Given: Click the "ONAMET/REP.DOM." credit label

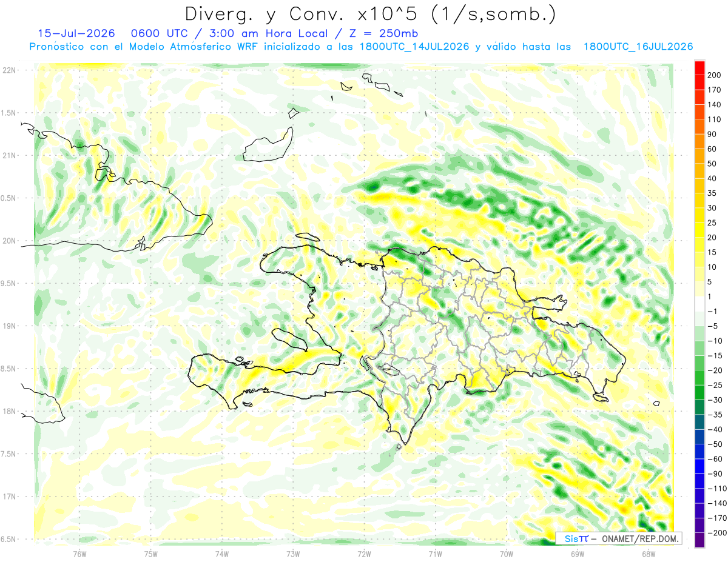Looking at the screenshot, I should click(x=639, y=538).
